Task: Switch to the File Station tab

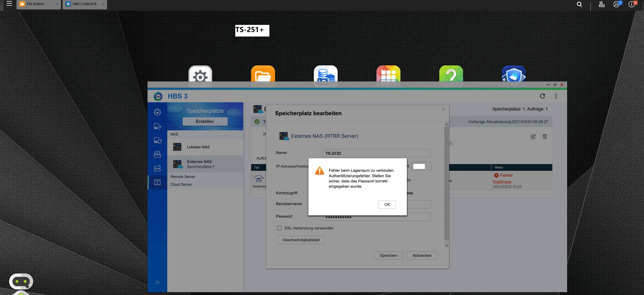Action: 35,4
